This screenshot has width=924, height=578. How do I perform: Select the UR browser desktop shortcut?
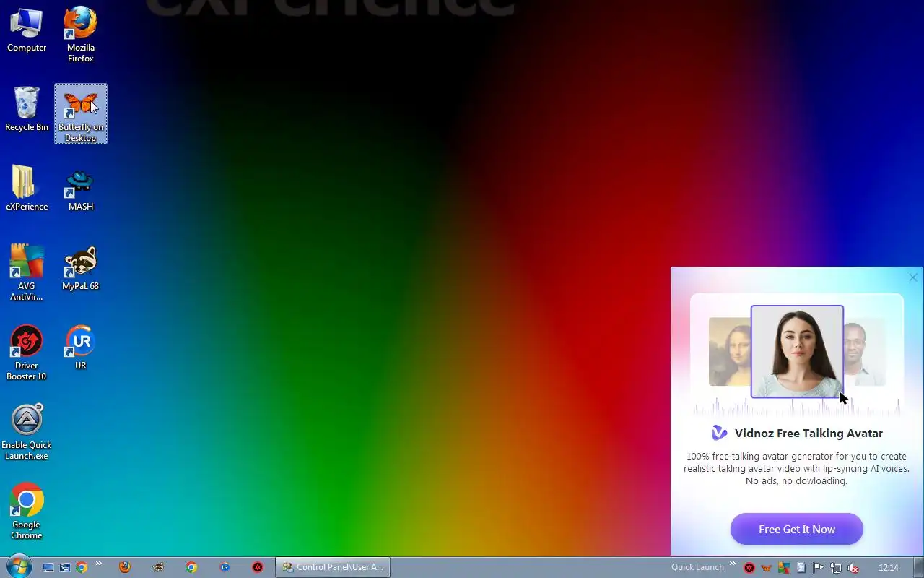(x=81, y=348)
